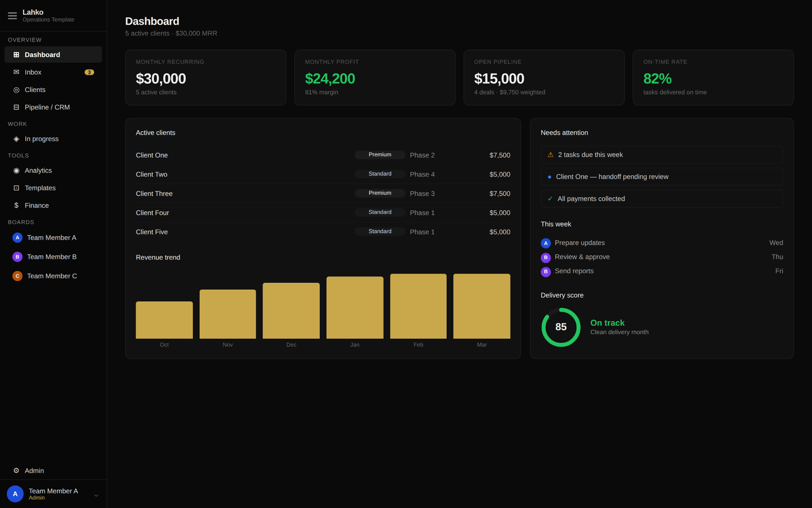This screenshot has height=508, width=812.
Task: Click Phase 4 in Client Two row
Action: point(422,174)
